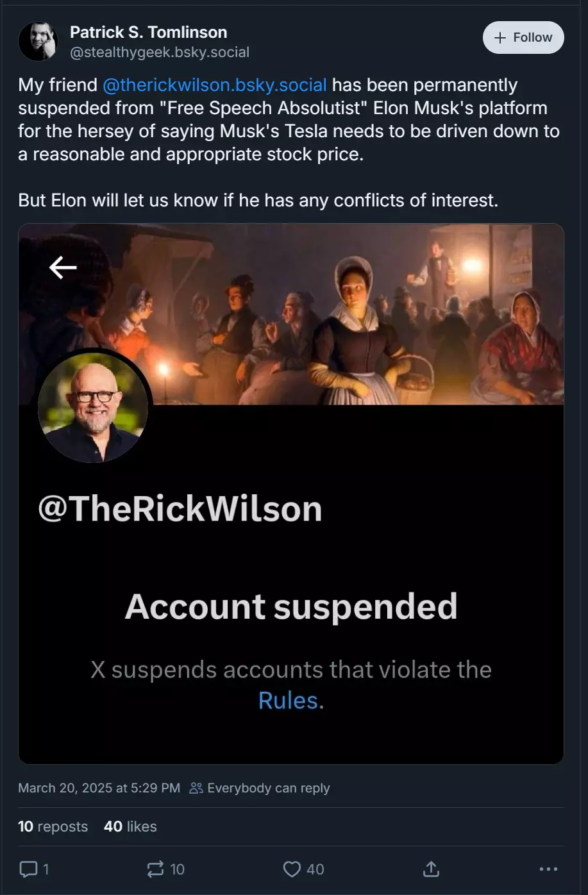This screenshot has height=895, width=588.
Task: Open Rick Wilson's round profile photo
Action: [93, 407]
